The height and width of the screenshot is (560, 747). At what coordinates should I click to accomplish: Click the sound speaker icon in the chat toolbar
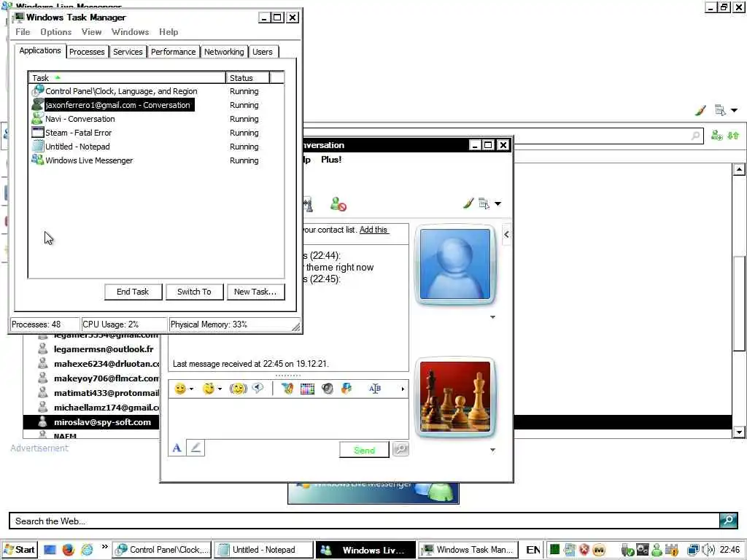(328, 389)
